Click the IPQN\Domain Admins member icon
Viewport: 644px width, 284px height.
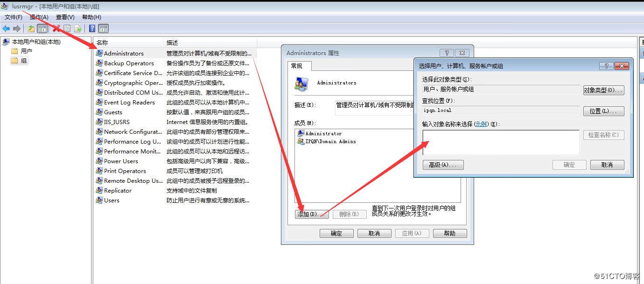coord(301,141)
